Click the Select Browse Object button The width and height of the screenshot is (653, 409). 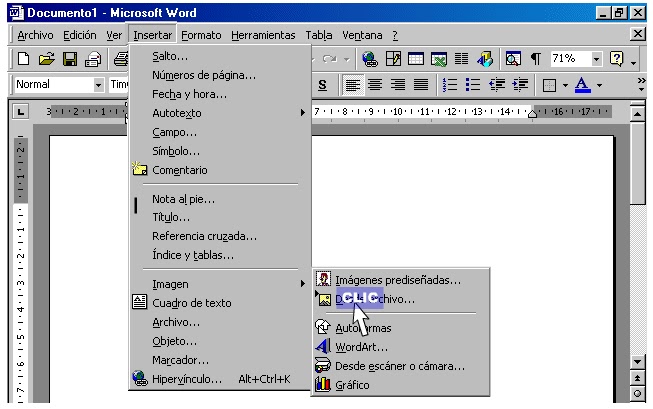638,393
